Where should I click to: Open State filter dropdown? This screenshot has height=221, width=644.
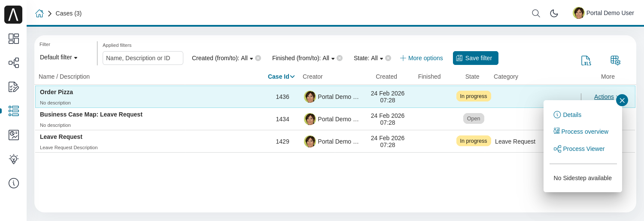point(368,58)
